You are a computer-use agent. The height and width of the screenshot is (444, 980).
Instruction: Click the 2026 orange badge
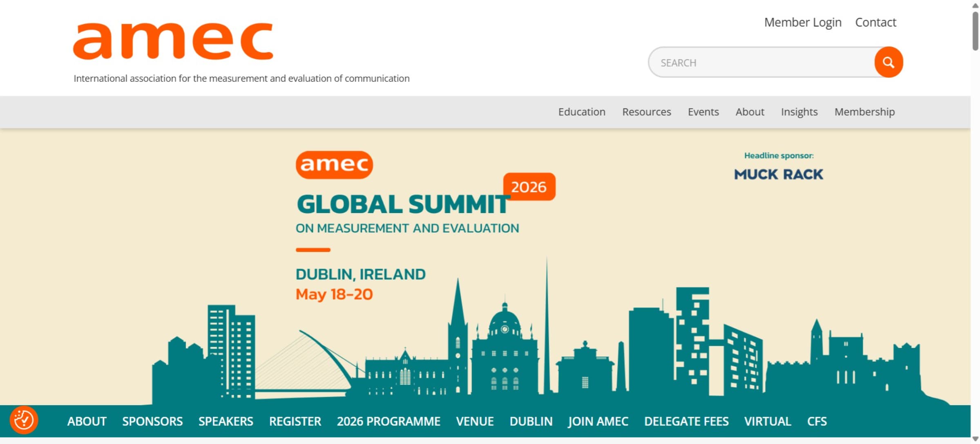[529, 187]
